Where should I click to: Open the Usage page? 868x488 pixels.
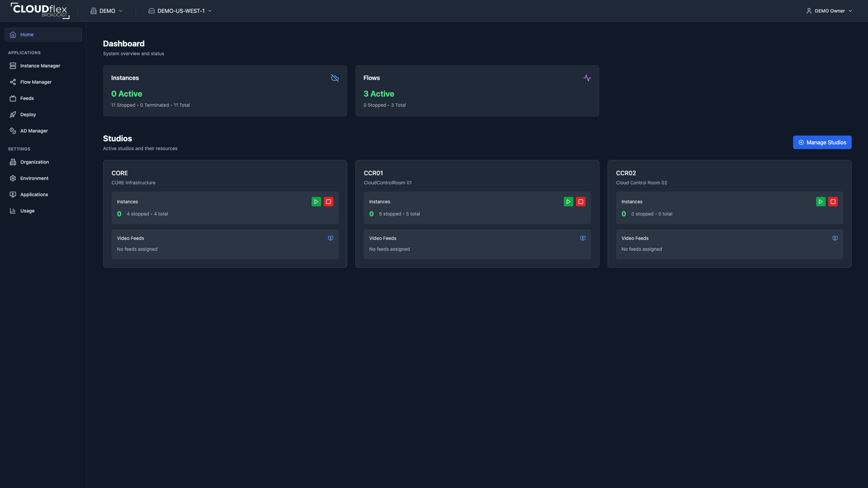click(43, 211)
